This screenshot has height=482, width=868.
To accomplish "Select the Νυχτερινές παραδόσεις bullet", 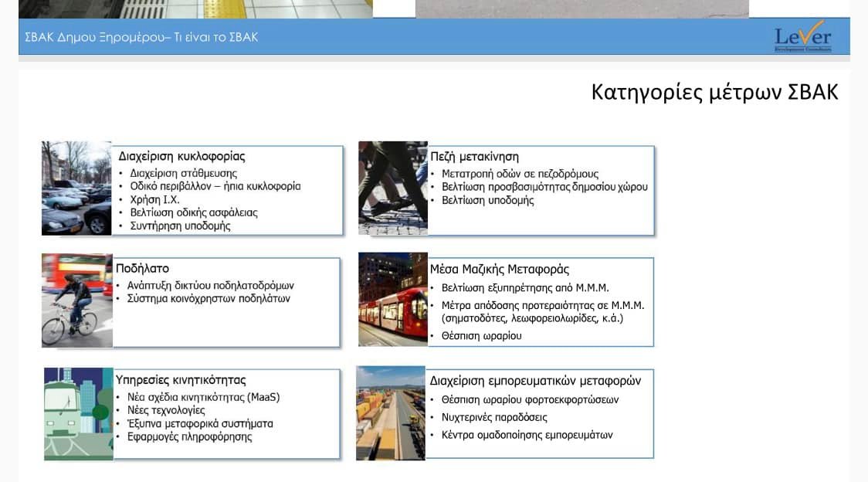I will (x=494, y=417).
